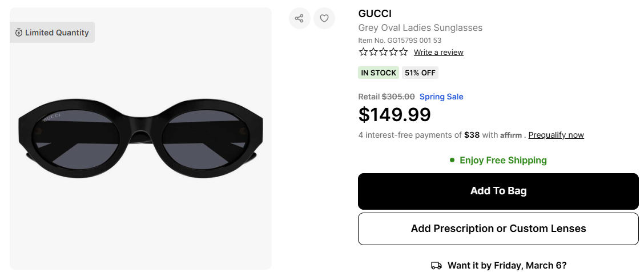Click the share product icon
This screenshot has height=272, width=644.
[x=299, y=18]
